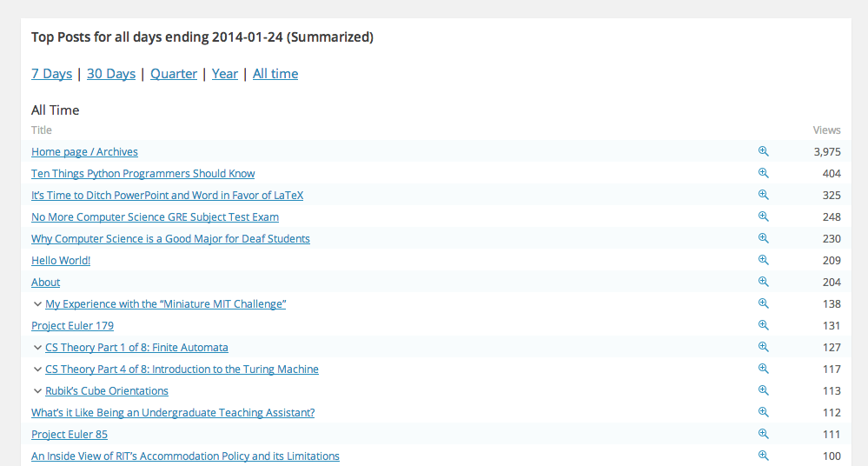Viewport: 868px width, 466px height.
Task: Expand the CS Theory Part 4 chevron
Action: point(37,369)
